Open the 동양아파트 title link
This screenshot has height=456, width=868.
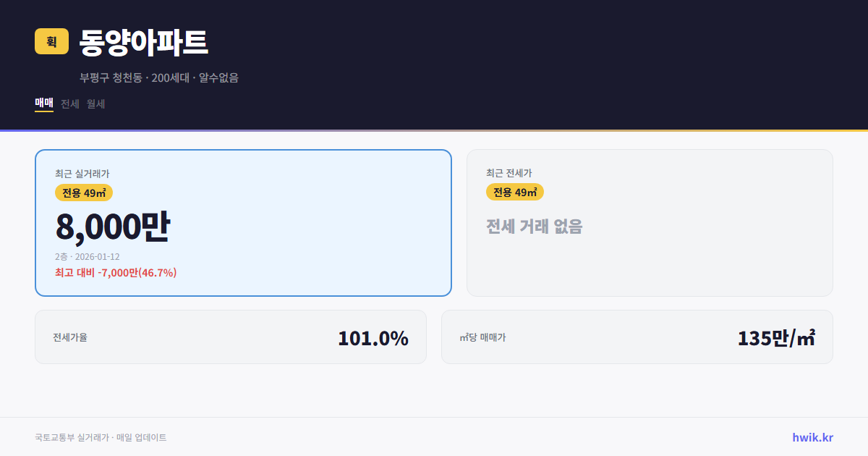(143, 42)
